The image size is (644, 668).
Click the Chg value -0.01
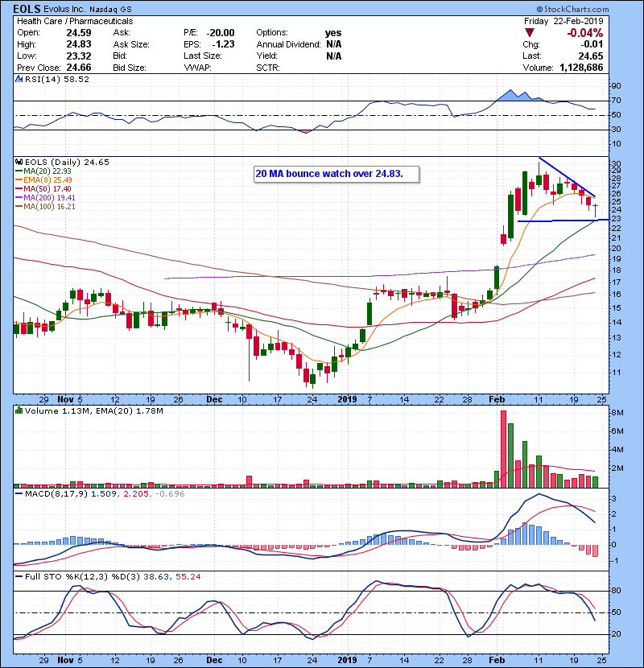click(592, 44)
